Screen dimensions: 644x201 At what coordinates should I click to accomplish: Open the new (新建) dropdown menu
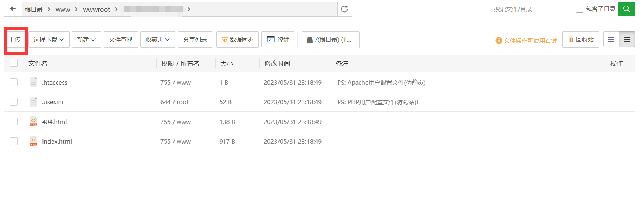86,40
